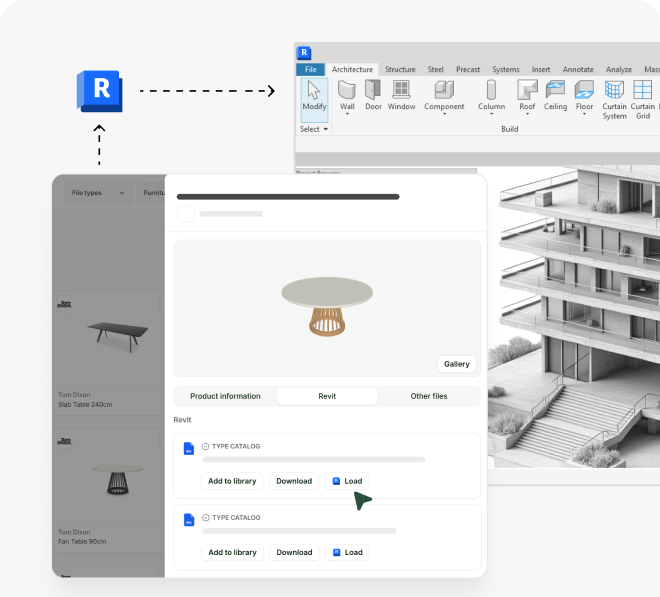This screenshot has height=597, width=660.
Task: Open the Select dropdown in the ribbon
Action: (x=314, y=129)
